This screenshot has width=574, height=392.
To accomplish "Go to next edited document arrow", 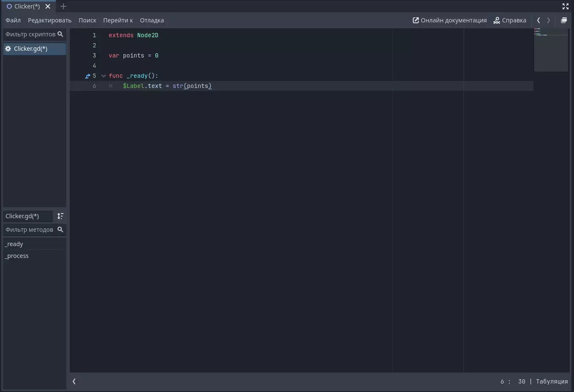I will pyautogui.click(x=549, y=20).
